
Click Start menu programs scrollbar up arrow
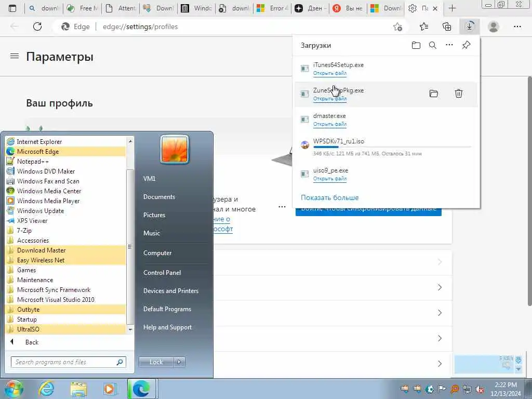pos(130,141)
